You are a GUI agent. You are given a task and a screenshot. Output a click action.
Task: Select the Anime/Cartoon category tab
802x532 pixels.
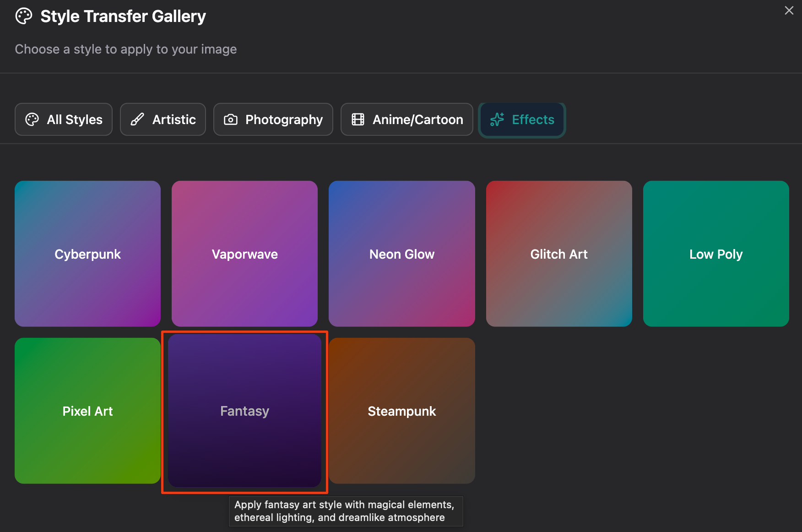tap(407, 119)
